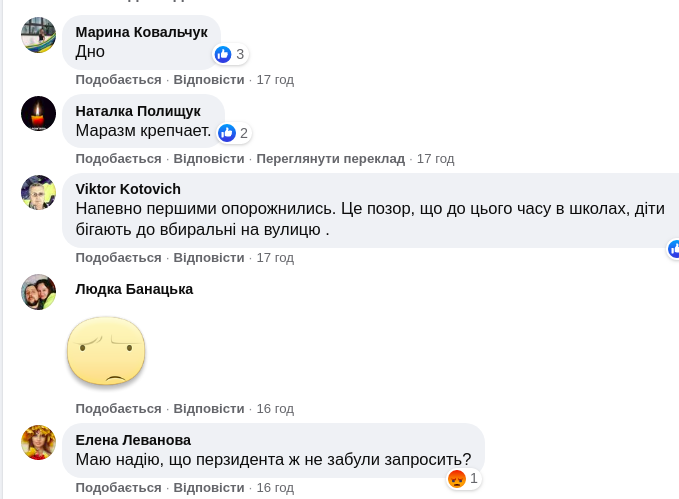The width and height of the screenshot is (679, 499).
Task: Click like reaction icon on 'Дно' comment
Action: point(223,54)
